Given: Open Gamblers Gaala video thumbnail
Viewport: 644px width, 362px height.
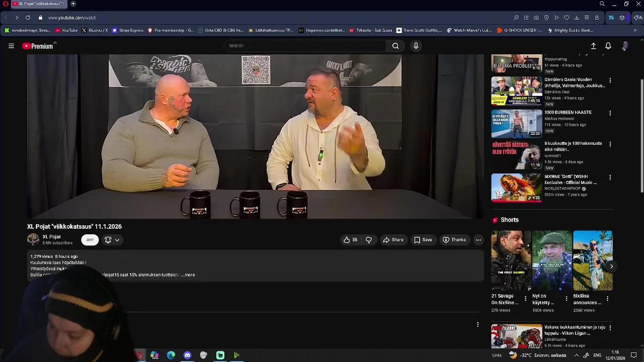Looking at the screenshot, I should click(x=516, y=90).
